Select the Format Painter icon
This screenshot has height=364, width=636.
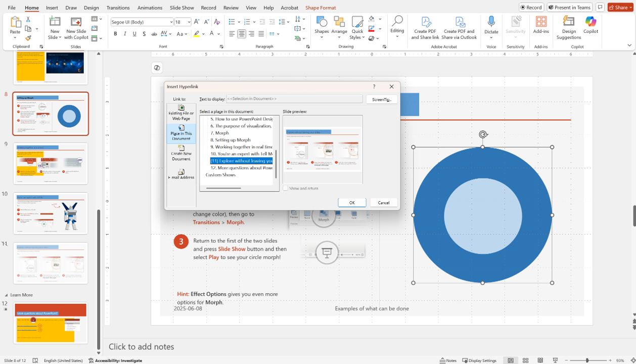pos(28,38)
